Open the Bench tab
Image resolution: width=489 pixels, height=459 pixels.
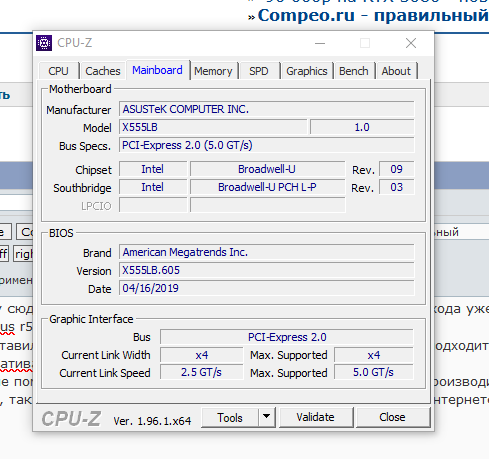click(354, 71)
